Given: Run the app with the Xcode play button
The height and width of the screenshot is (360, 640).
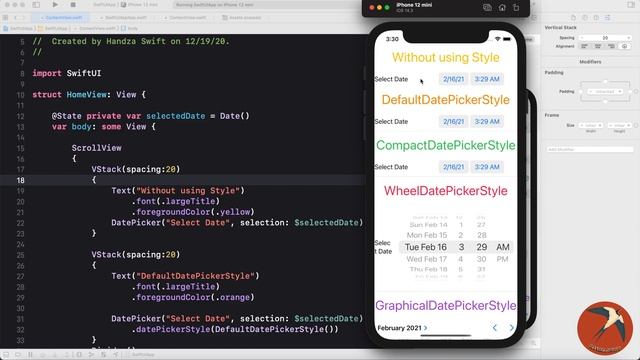Looking at the screenshot, I should (x=55, y=5).
